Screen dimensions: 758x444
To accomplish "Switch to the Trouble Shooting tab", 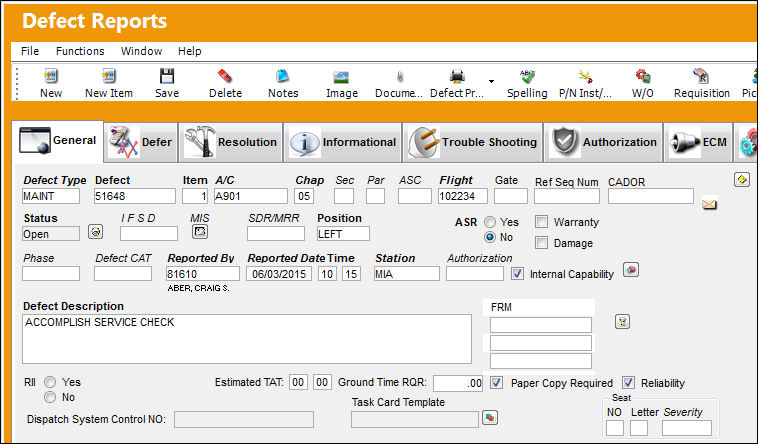I will coord(473,142).
